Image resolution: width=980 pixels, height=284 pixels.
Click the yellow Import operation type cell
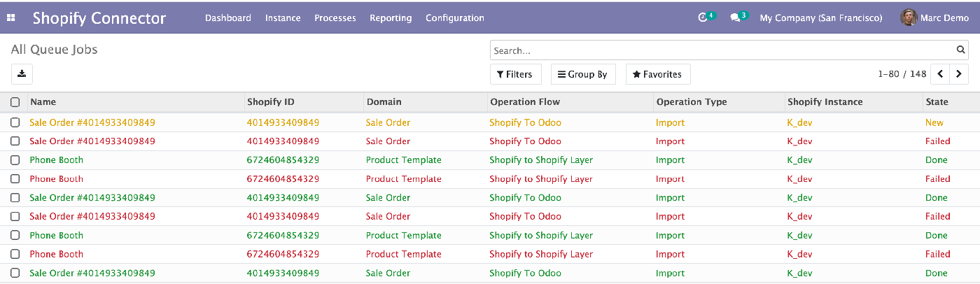click(671, 122)
